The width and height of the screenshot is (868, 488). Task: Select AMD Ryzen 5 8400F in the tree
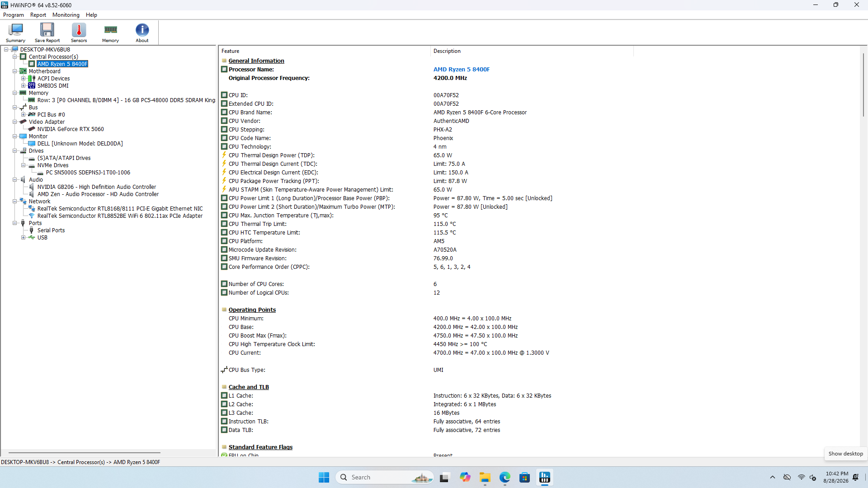pos(62,64)
